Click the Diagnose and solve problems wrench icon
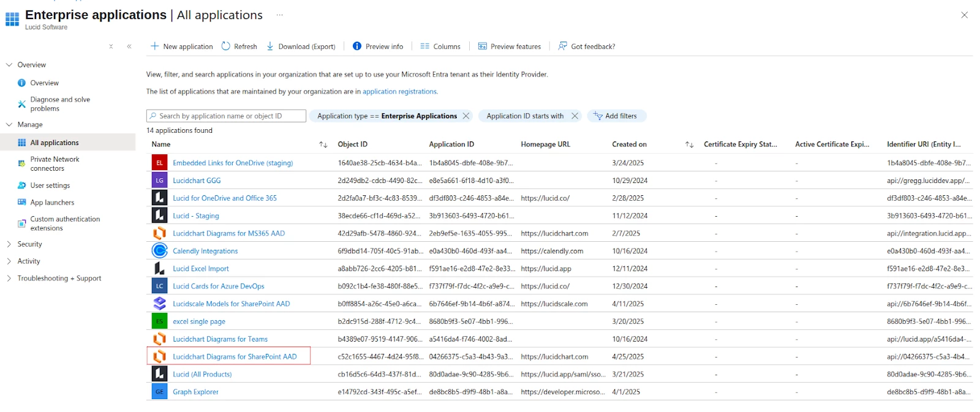This screenshot has width=980, height=412. click(x=22, y=104)
